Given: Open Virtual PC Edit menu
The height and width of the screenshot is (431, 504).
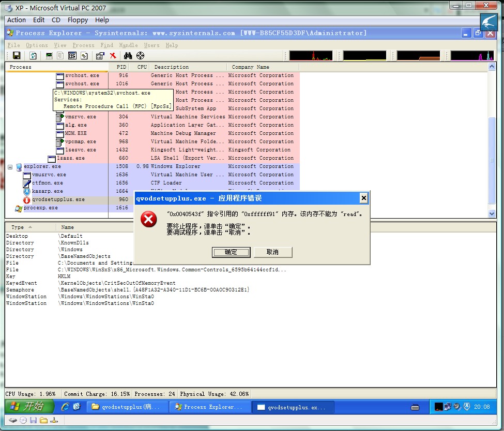Looking at the screenshot, I should tap(39, 20).
